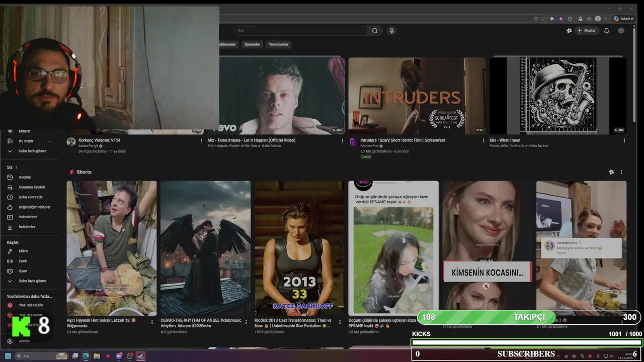Open the CENGO Rhythm of Angel short
The width and height of the screenshot is (644, 362).
point(205,248)
